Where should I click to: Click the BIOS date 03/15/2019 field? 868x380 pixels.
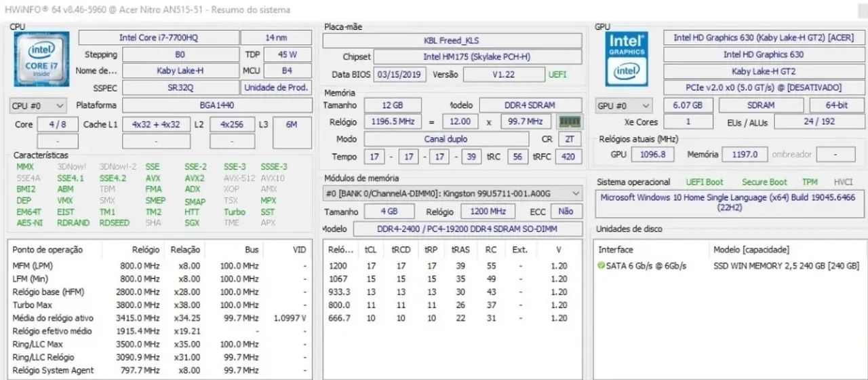pos(400,75)
